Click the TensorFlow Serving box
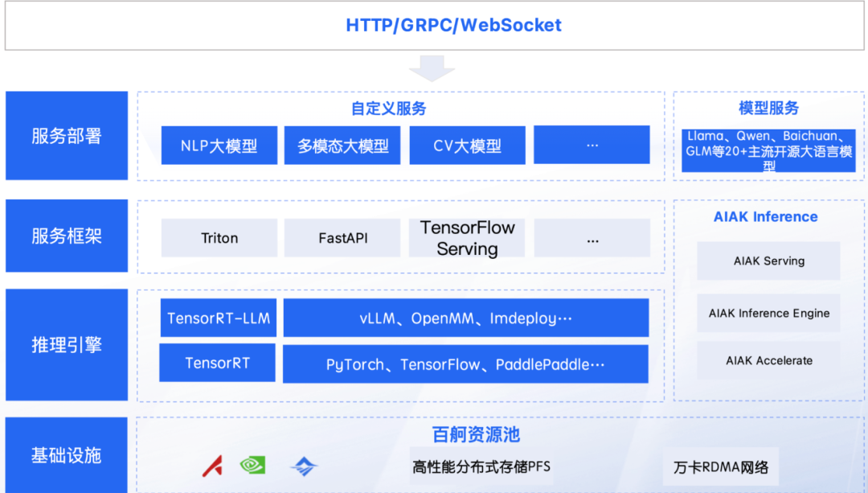The image size is (868, 493). pos(467,237)
